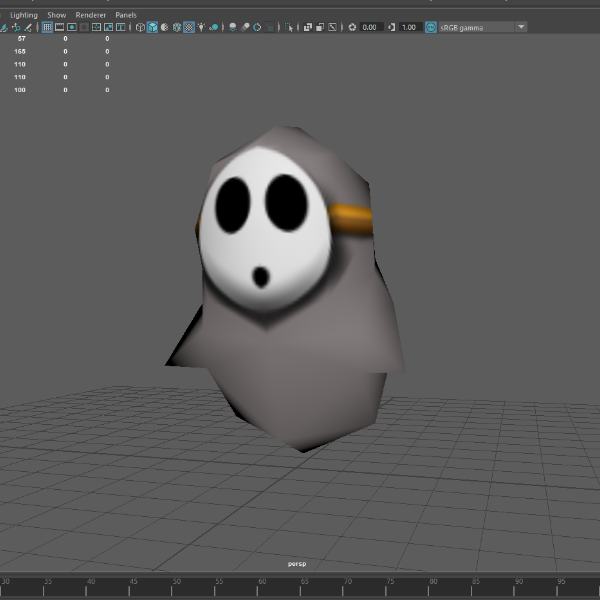Toggle the Textured display icon
The image size is (600, 600).
click(189, 27)
